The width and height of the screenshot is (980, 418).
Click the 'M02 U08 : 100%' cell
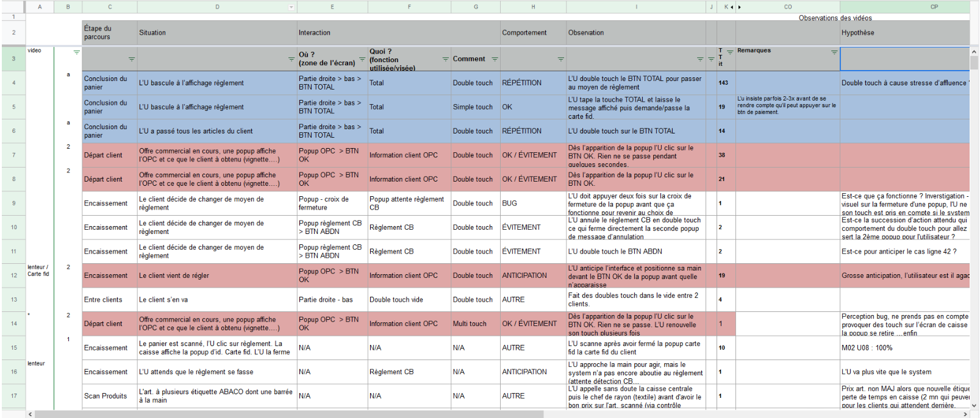[x=904, y=347]
